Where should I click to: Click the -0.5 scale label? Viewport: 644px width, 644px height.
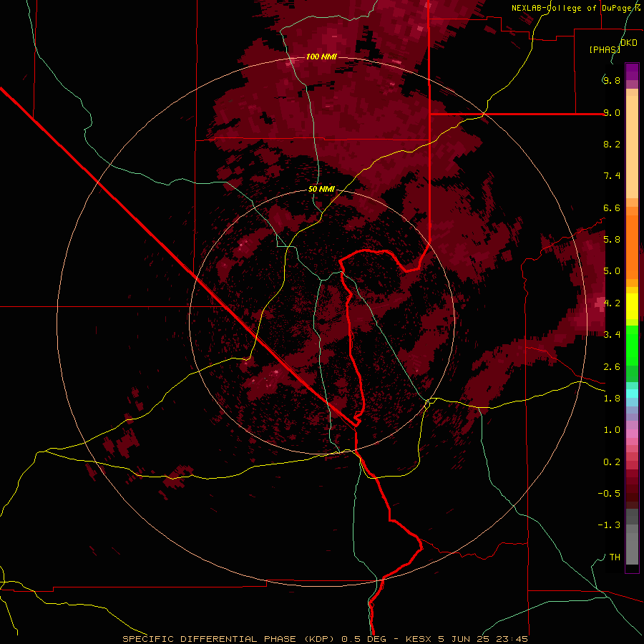609,493
